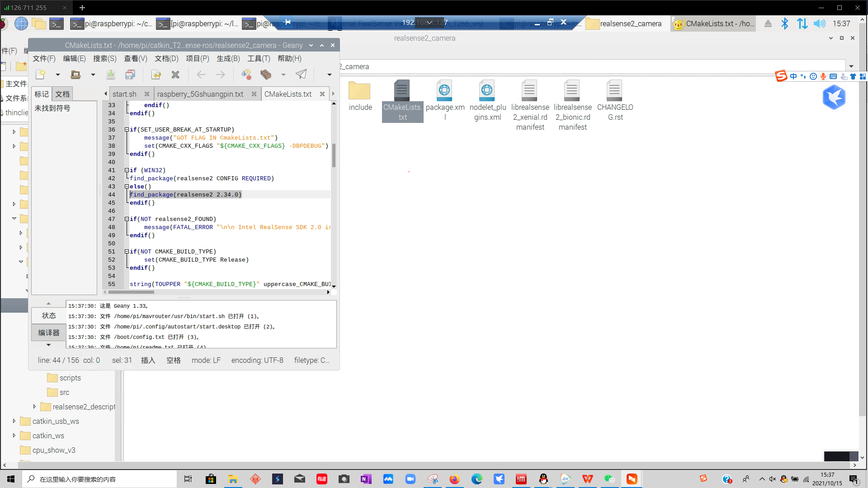Image resolution: width=868 pixels, height=488 pixels.
Task: Click the reload current file icon
Action: [156, 75]
